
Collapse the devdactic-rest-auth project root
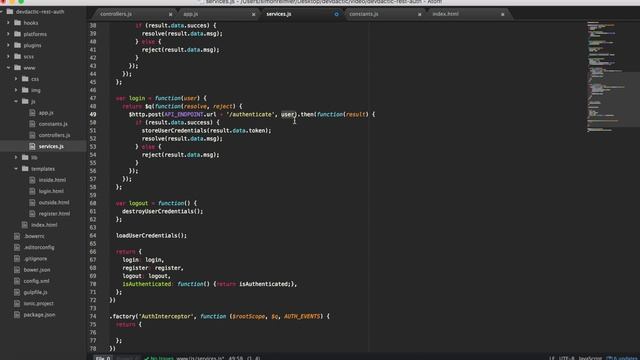(2, 12)
